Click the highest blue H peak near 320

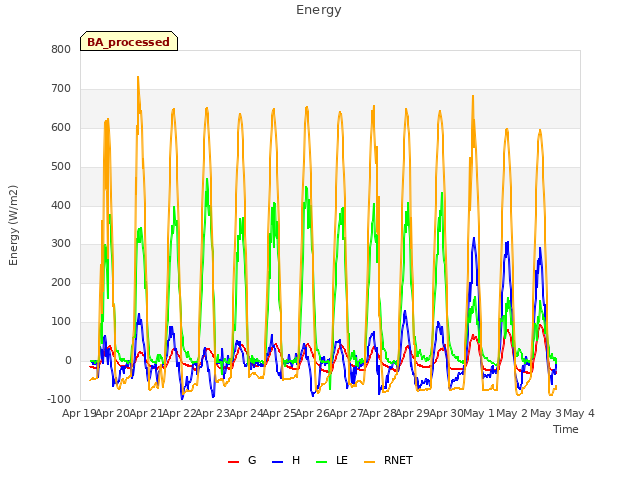click(x=474, y=238)
